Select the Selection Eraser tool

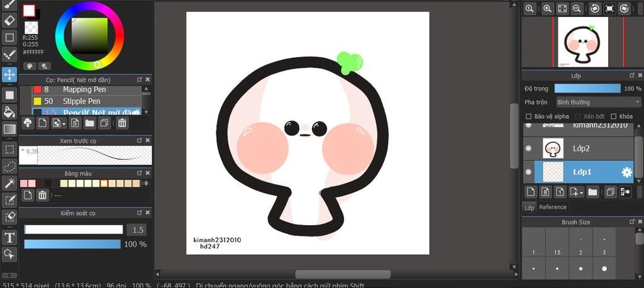[9, 217]
